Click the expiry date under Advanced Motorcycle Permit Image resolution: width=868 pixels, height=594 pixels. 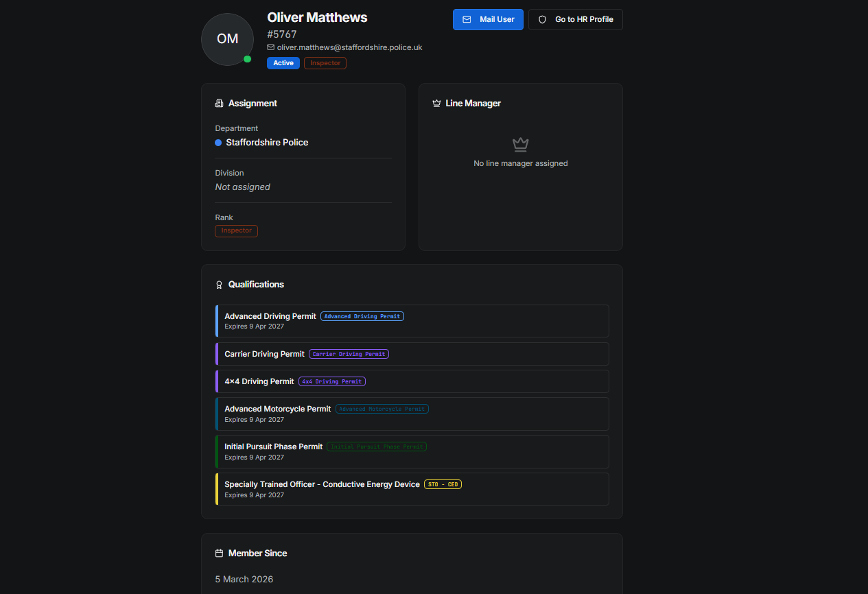254,419
